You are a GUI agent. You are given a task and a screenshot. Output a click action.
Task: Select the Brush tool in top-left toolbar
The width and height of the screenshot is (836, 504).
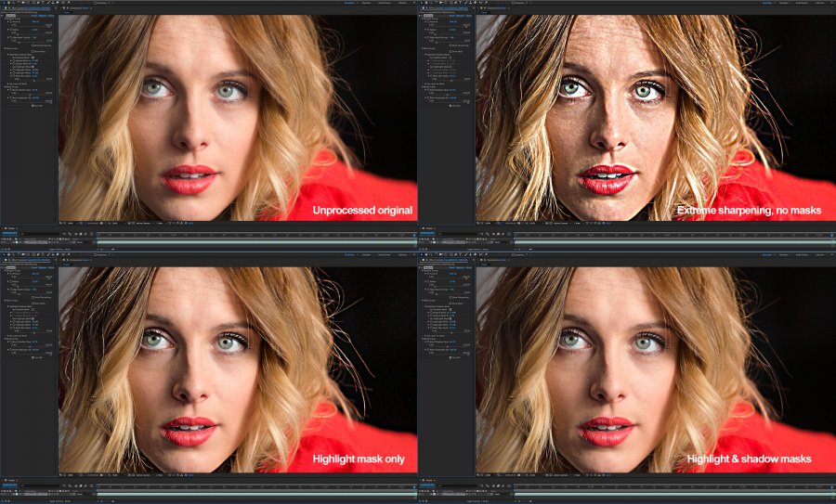coord(48,3)
